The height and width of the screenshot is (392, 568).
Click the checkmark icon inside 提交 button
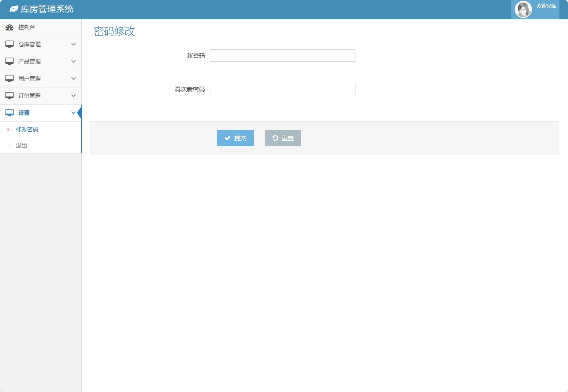(x=228, y=138)
